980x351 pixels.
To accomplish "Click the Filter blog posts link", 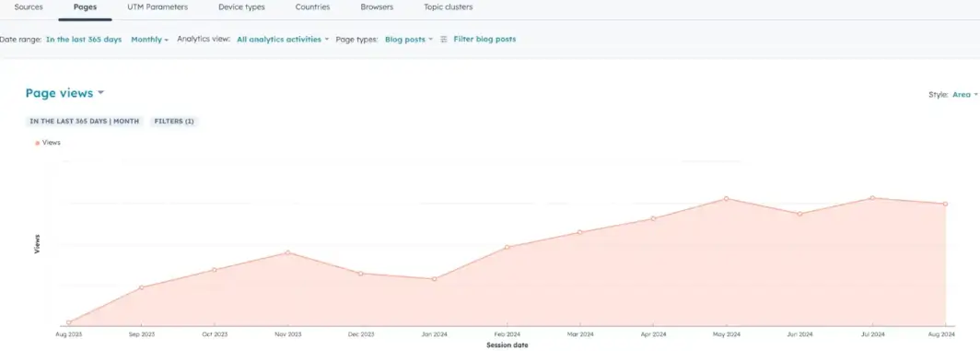I will 484,39.
